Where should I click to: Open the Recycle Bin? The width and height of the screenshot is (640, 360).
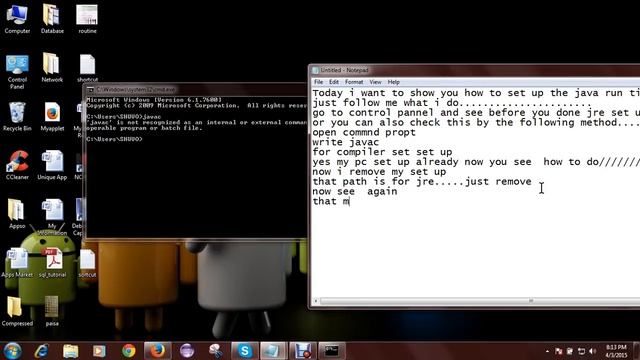coord(17,116)
